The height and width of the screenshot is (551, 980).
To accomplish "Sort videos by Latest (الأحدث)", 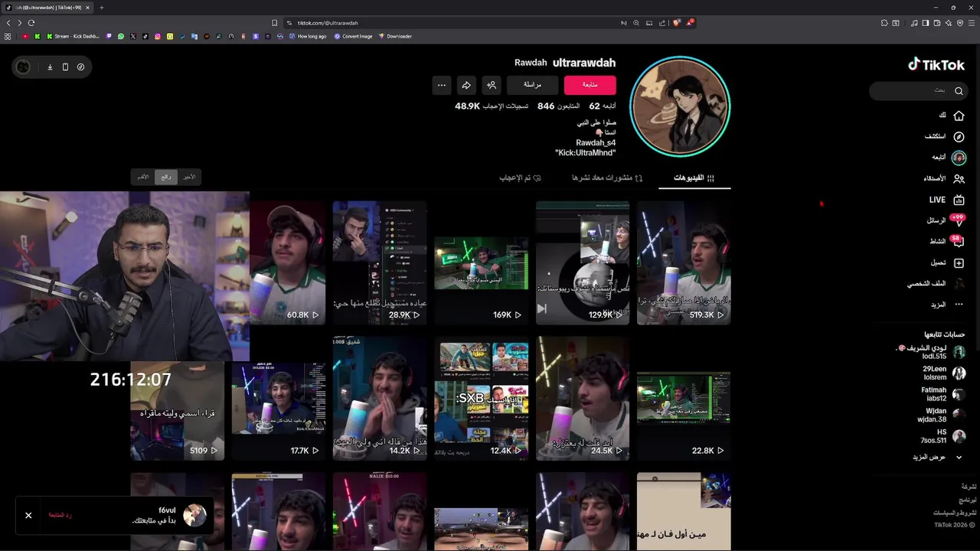I will (188, 177).
